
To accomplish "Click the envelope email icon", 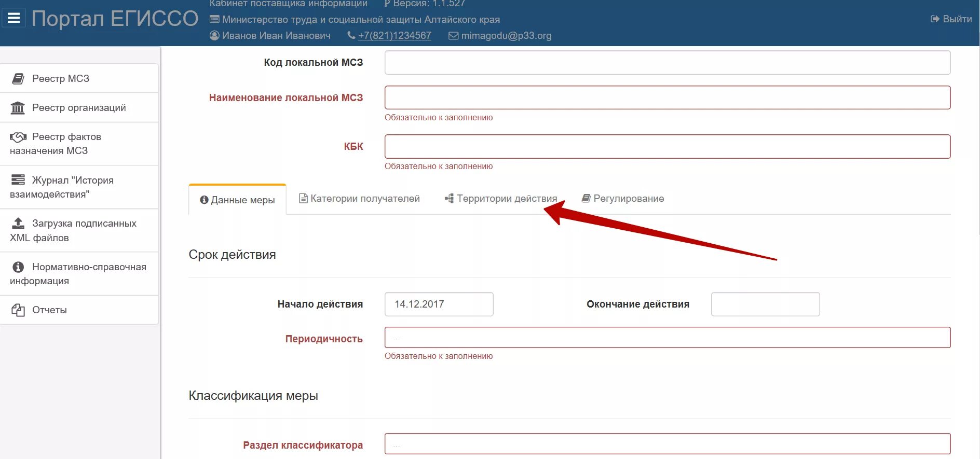I will [453, 36].
